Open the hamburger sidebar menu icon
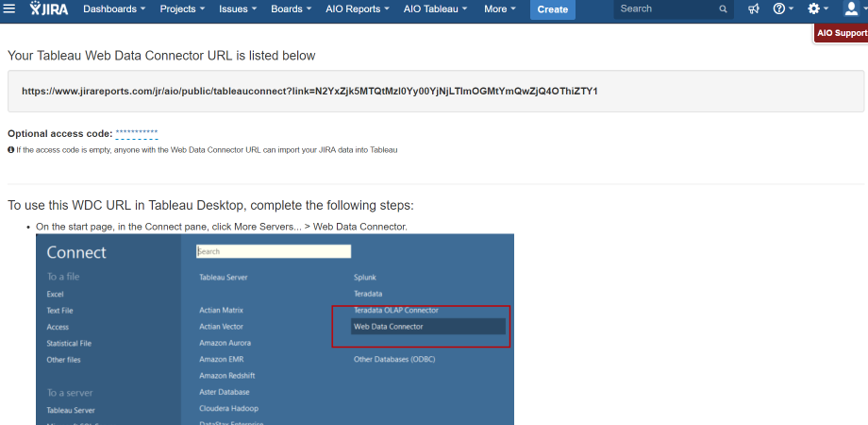The width and height of the screenshot is (868, 425). pos(8,8)
